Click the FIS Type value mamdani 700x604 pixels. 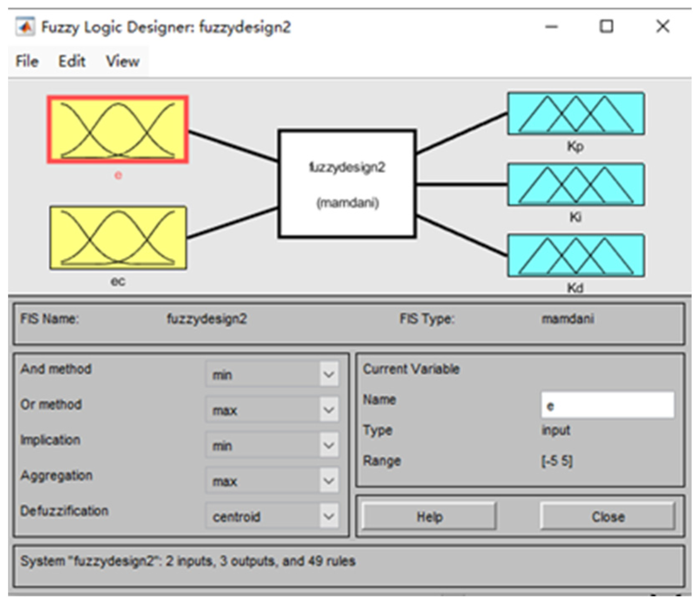[x=568, y=319]
